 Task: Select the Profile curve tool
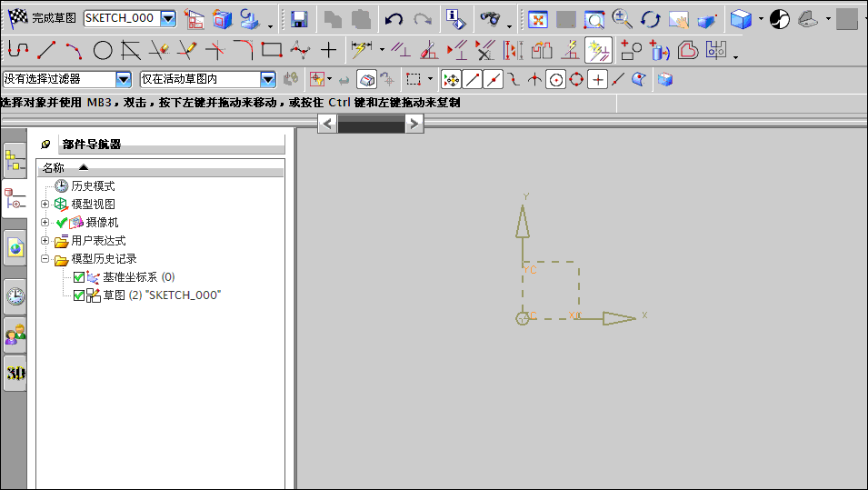click(18, 50)
